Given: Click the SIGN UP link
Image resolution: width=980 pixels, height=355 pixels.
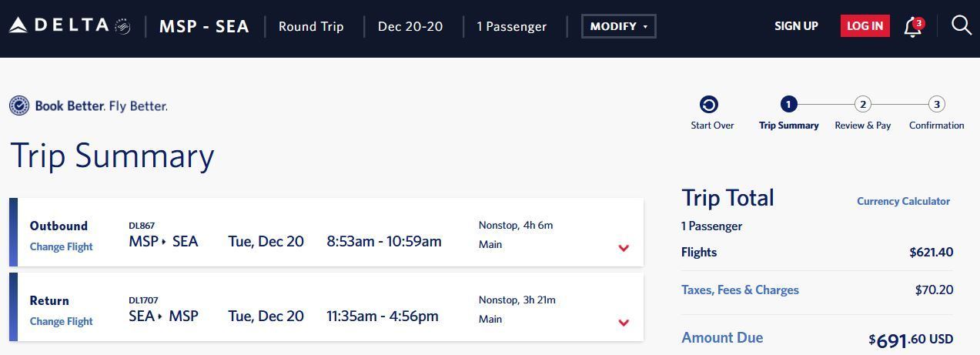Looking at the screenshot, I should (x=796, y=26).
